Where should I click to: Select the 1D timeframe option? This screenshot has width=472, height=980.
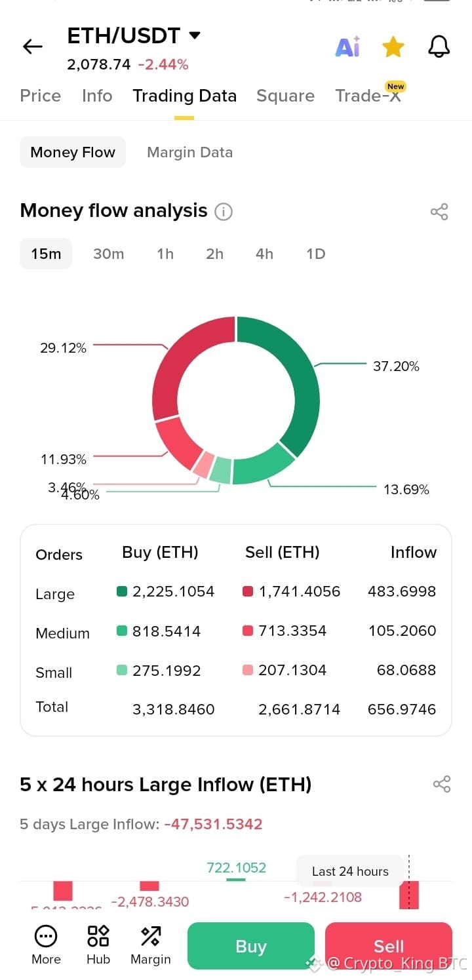click(x=316, y=254)
